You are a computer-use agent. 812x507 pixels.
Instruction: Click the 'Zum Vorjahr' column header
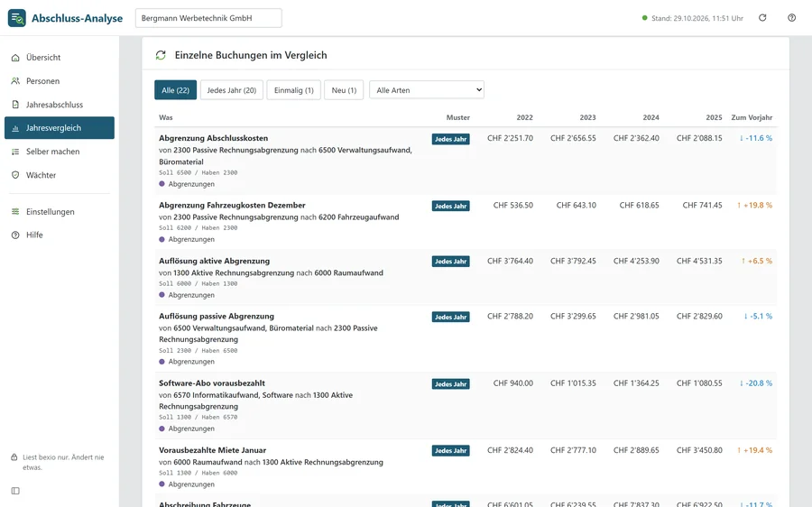(x=752, y=117)
